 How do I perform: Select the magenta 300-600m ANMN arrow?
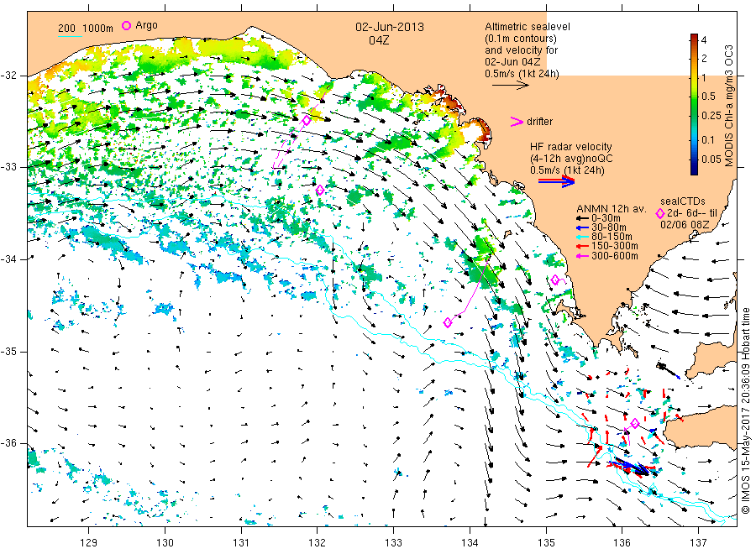pyautogui.click(x=582, y=256)
